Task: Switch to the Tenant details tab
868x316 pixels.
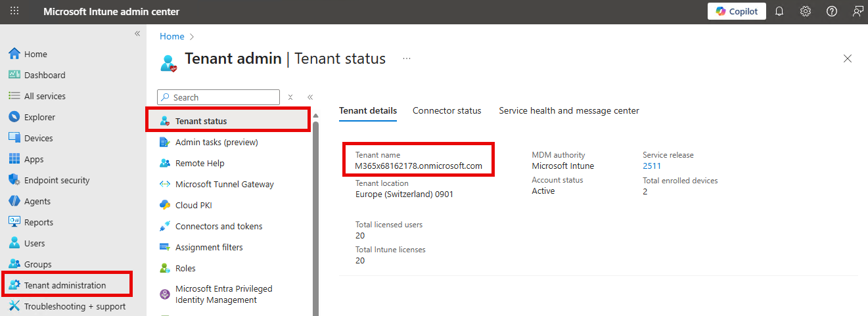Action: (368, 110)
